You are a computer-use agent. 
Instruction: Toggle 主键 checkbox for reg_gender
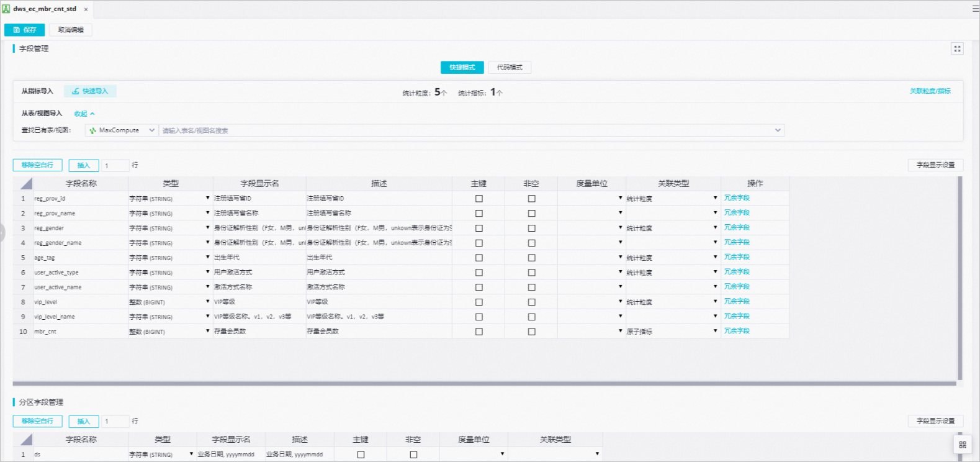pyautogui.click(x=479, y=228)
